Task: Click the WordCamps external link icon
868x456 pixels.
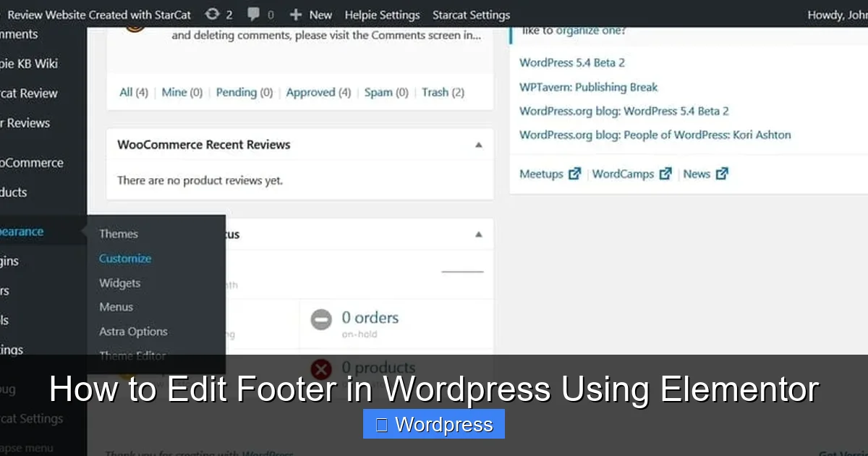Action: pyautogui.click(x=665, y=173)
